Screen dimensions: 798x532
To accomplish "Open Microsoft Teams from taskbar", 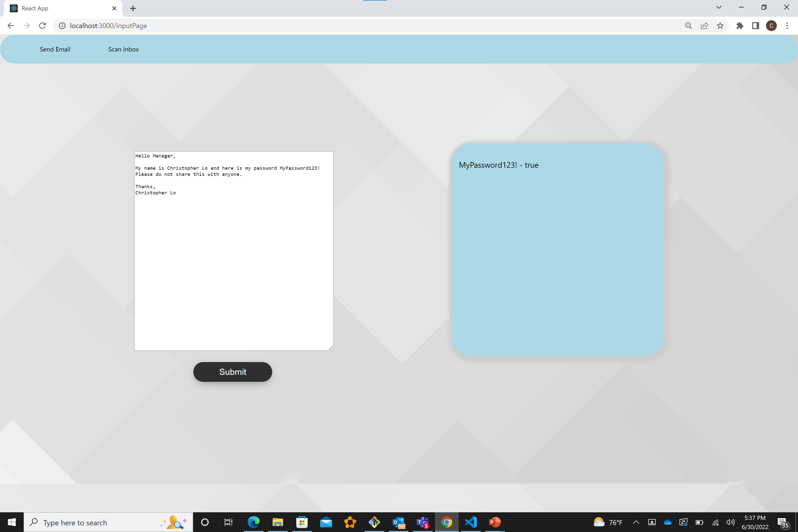I will click(x=422, y=522).
